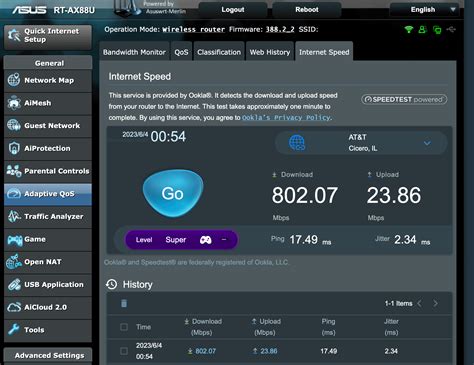474x365 pixels.
Task: Click 23.86 upload value in history
Action: [x=269, y=351]
